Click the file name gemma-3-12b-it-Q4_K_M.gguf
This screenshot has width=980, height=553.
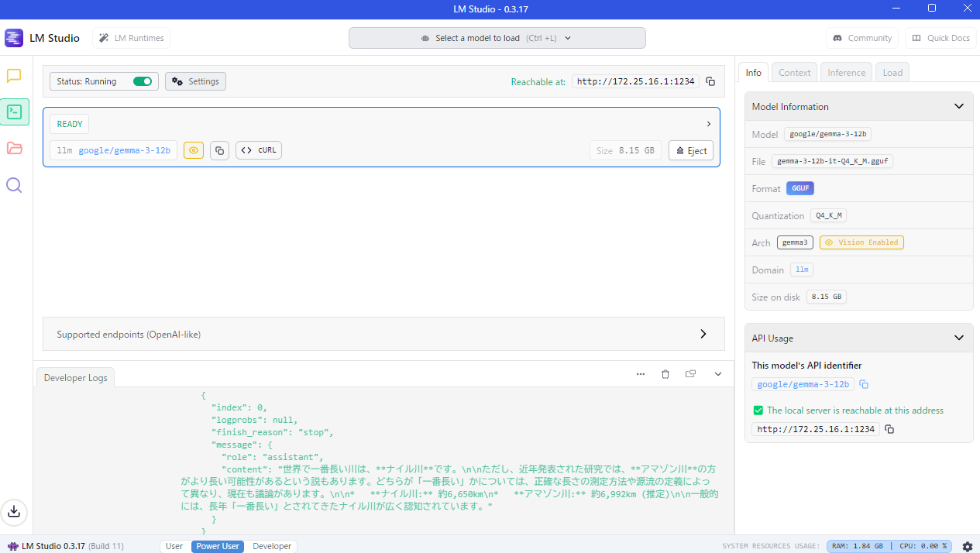click(833, 161)
